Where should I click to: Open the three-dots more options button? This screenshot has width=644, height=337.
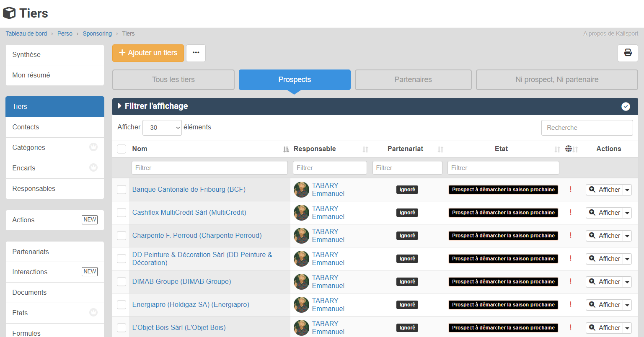click(x=196, y=53)
